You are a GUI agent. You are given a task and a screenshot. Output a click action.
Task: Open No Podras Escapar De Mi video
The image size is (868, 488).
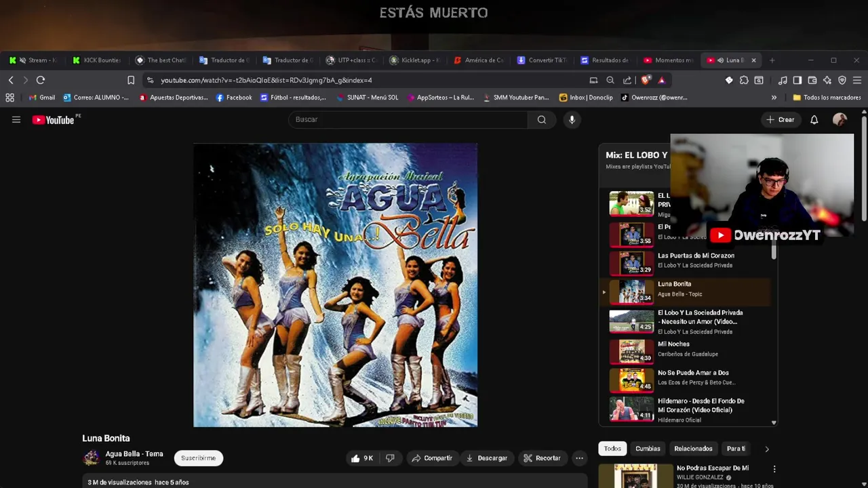713,468
